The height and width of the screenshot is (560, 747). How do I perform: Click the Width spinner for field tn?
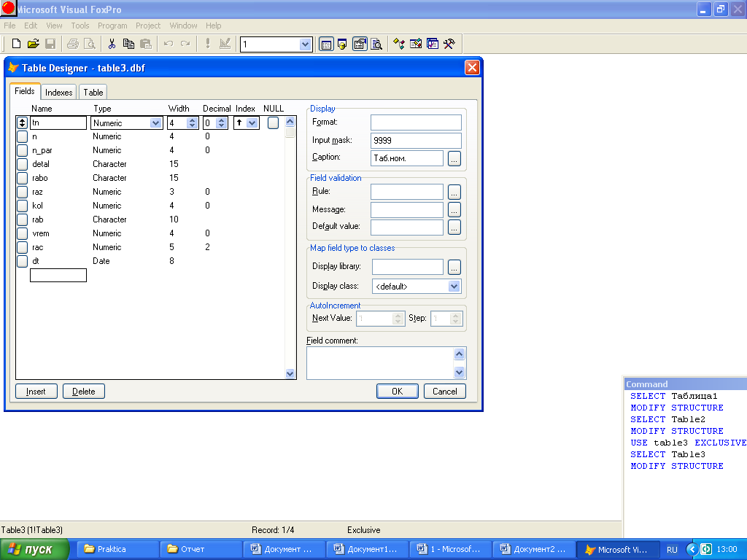point(192,122)
